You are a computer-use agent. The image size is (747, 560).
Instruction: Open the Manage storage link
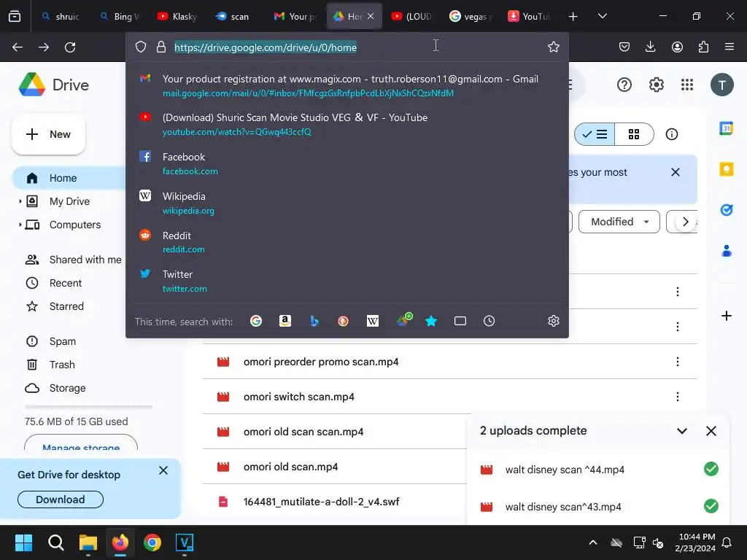click(80, 444)
